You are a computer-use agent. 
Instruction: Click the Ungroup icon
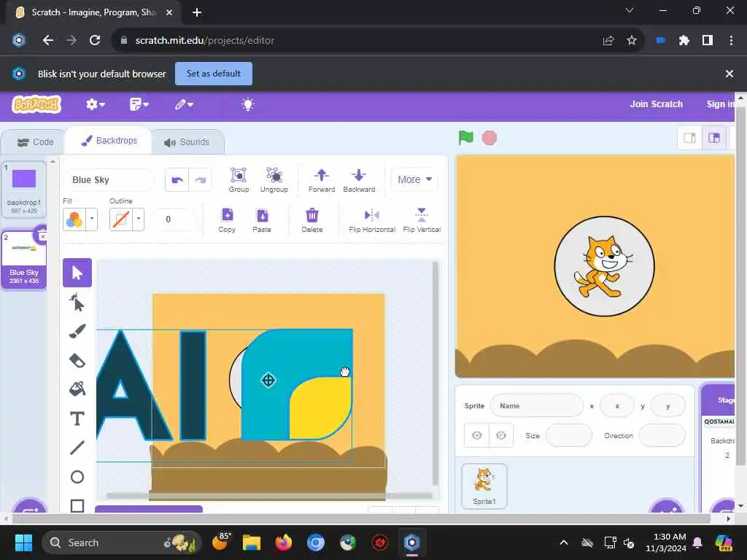coord(274,179)
